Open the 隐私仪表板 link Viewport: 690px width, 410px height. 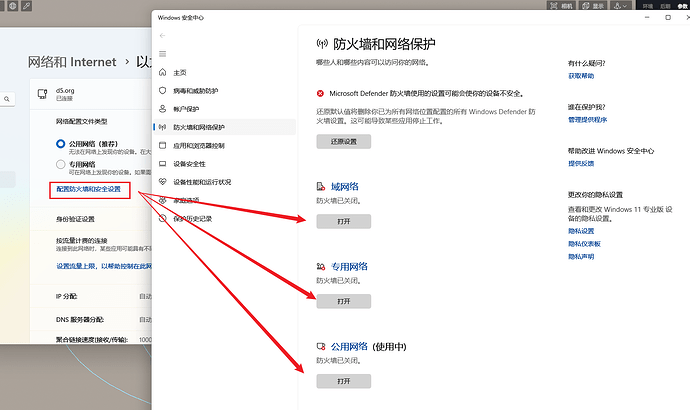point(584,243)
